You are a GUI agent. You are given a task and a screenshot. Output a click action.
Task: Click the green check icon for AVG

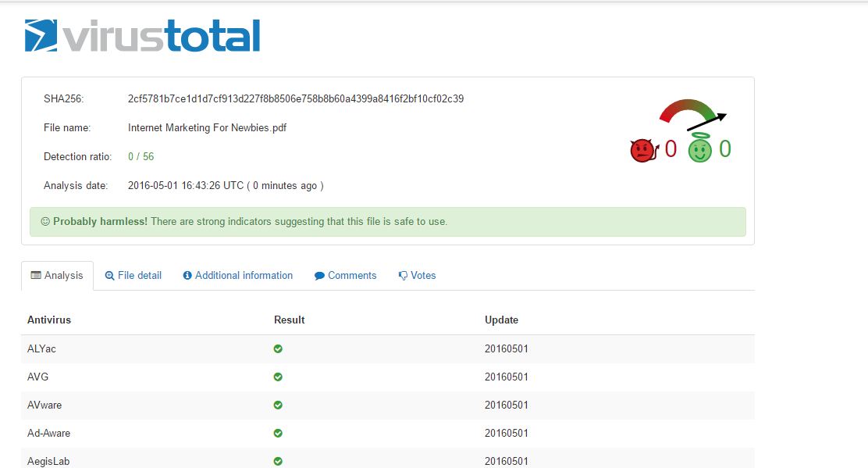278,377
